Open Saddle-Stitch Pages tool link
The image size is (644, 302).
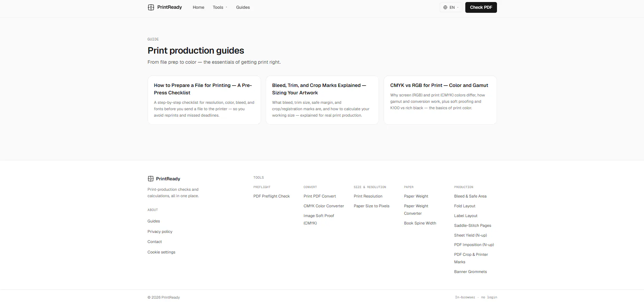472,225
